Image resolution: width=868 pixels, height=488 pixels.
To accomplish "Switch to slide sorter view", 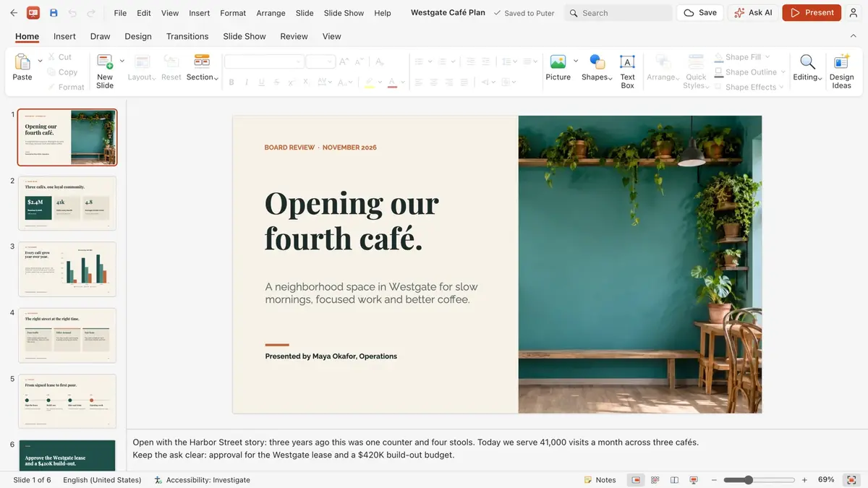I will point(655,480).
